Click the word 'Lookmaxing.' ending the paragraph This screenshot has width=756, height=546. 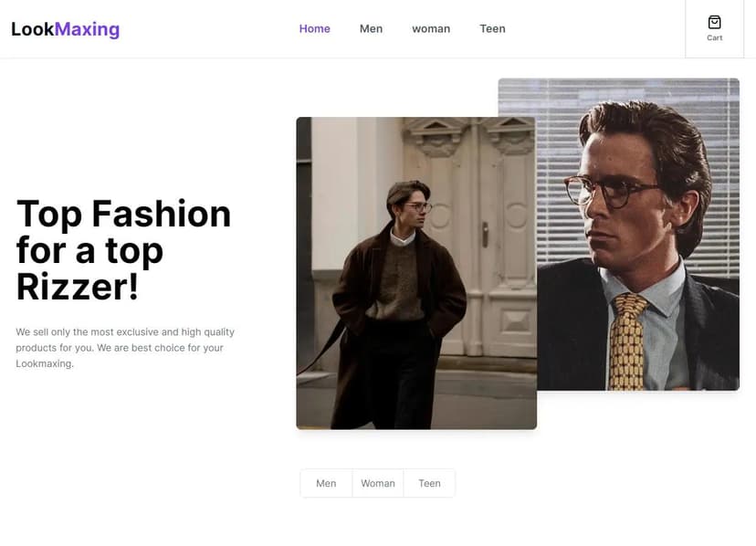44,363
